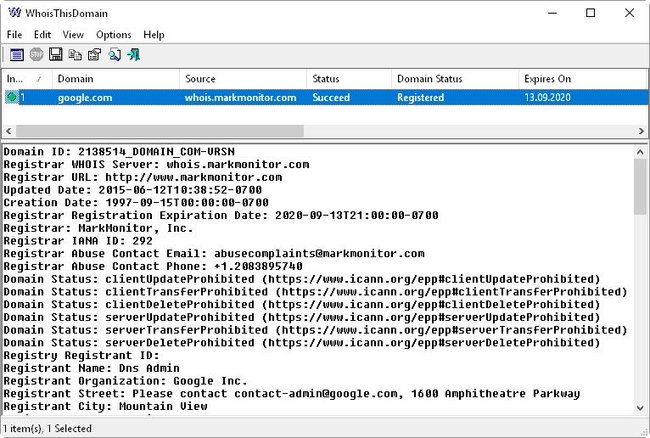Click the Registrar WHOIS Server line
This screenshot has height=438, width=650.
tap(156, 165)
